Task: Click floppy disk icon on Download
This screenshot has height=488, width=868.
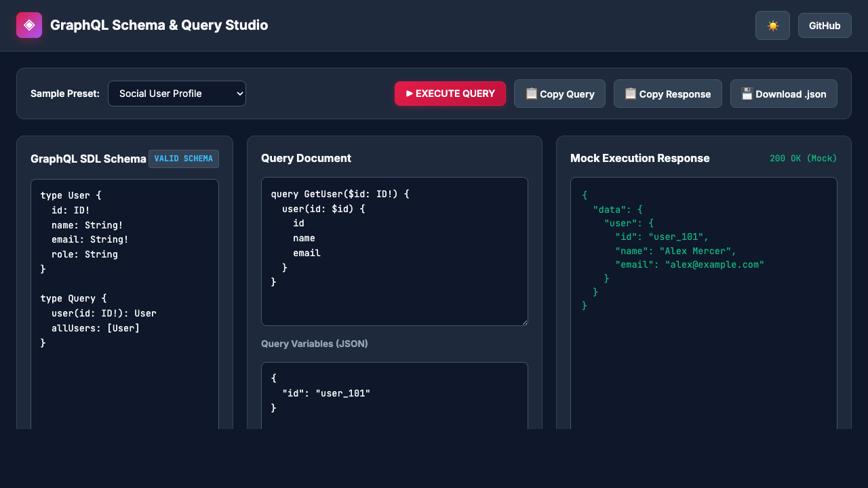Action: (747, 94)
